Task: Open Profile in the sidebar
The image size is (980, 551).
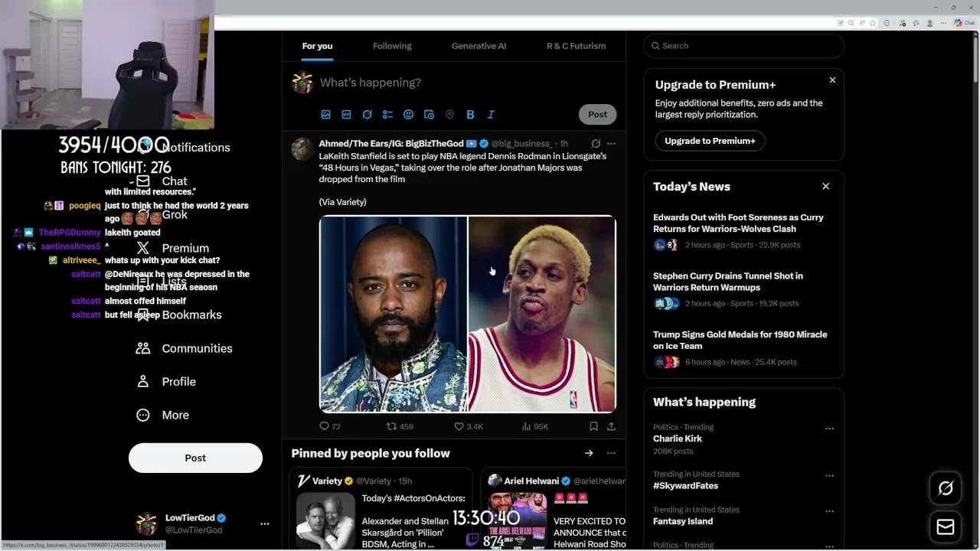Action: tap(166, 382)
